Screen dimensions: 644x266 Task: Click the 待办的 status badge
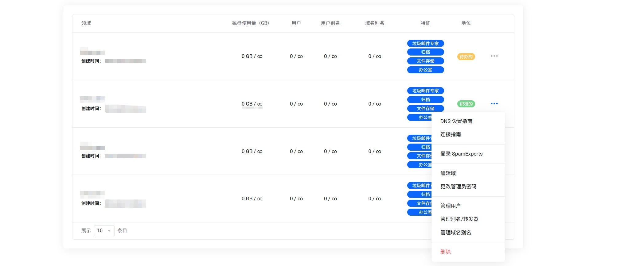(466, 56)
